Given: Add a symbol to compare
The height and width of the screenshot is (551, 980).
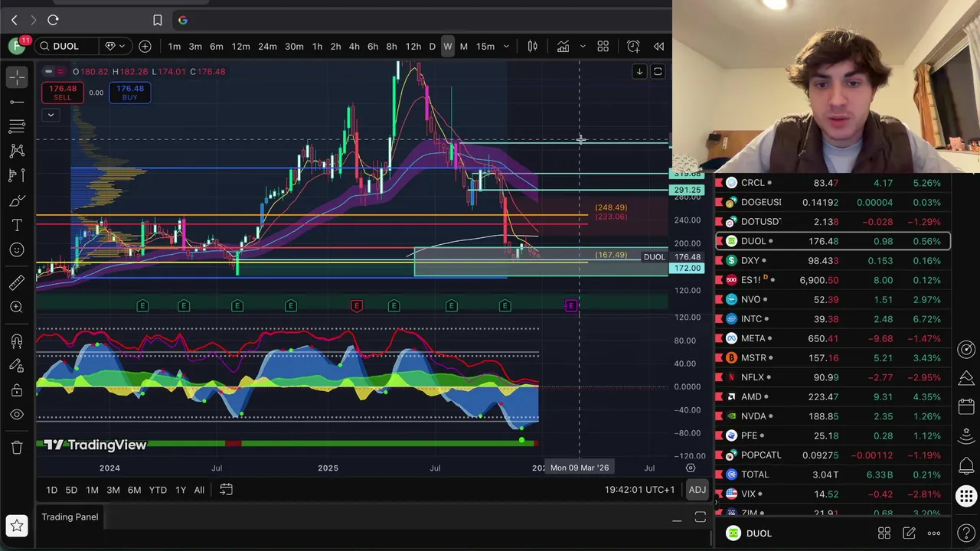Looking at the screenshot, I should coord(145,47).
